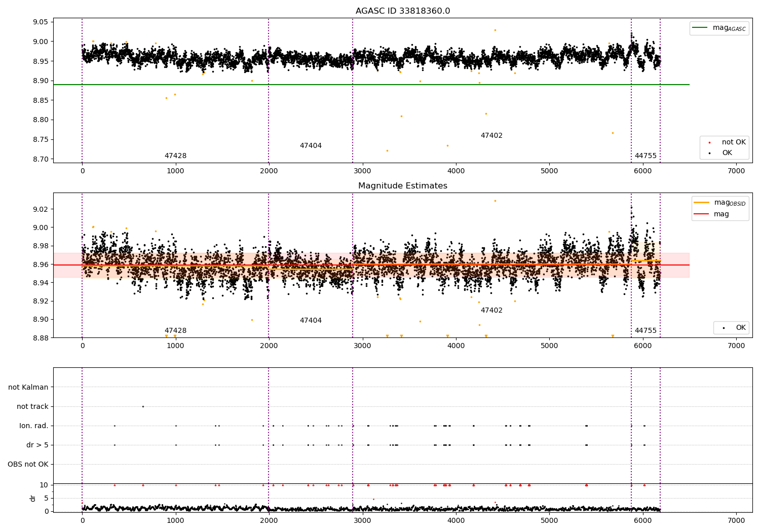Click the 'Ion. rad.' row label
760x532 pixels.
point(34,426)
